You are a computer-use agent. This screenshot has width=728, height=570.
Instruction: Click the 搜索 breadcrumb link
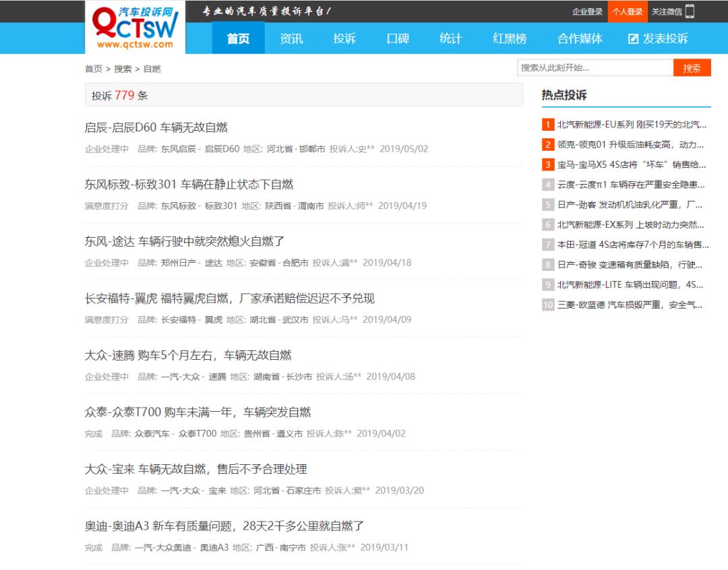(x=123, y=69)
